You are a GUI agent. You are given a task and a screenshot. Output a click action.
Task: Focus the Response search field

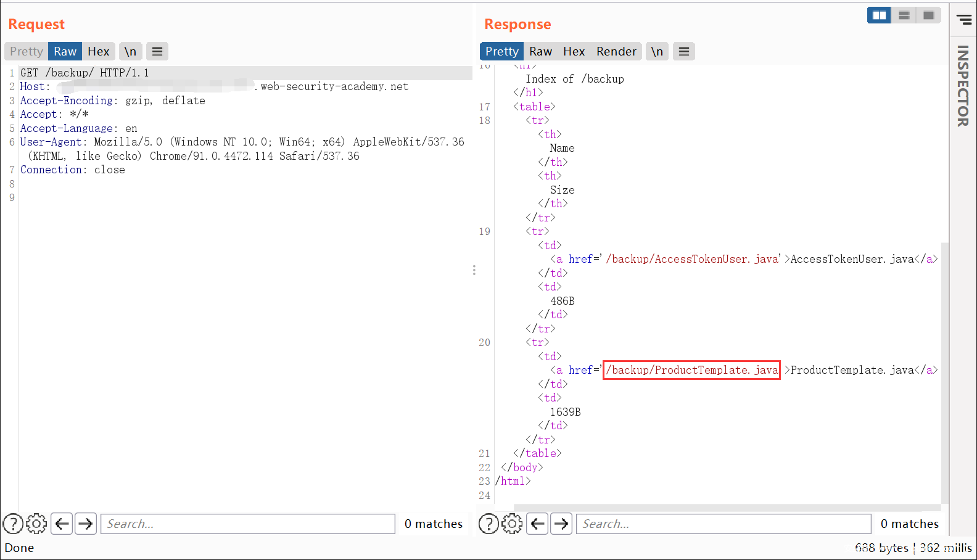(723, 524)
